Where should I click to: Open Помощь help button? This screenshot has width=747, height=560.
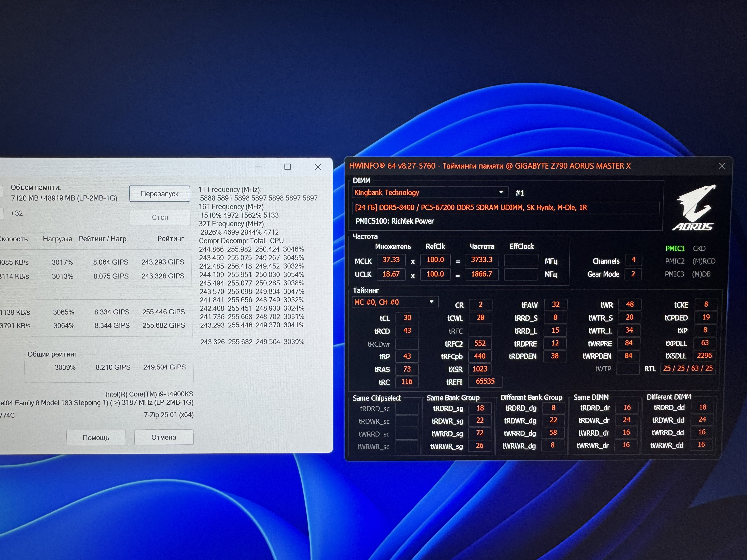[x=96, y=437]
